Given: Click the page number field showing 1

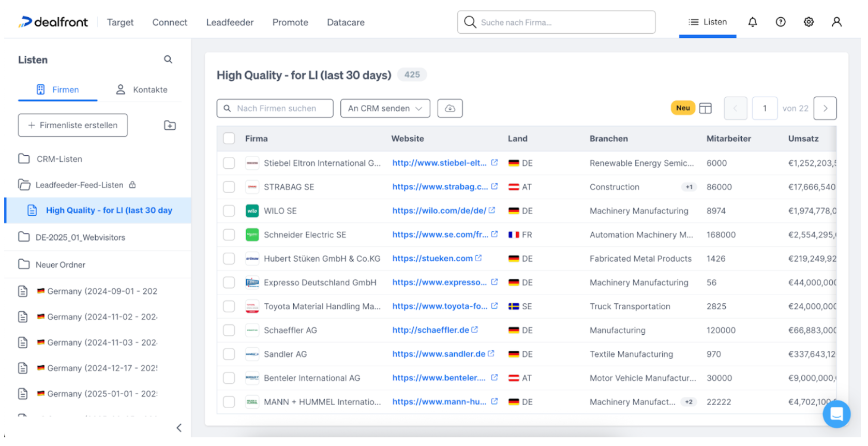Looking at the screenshot, I should 765,108.
